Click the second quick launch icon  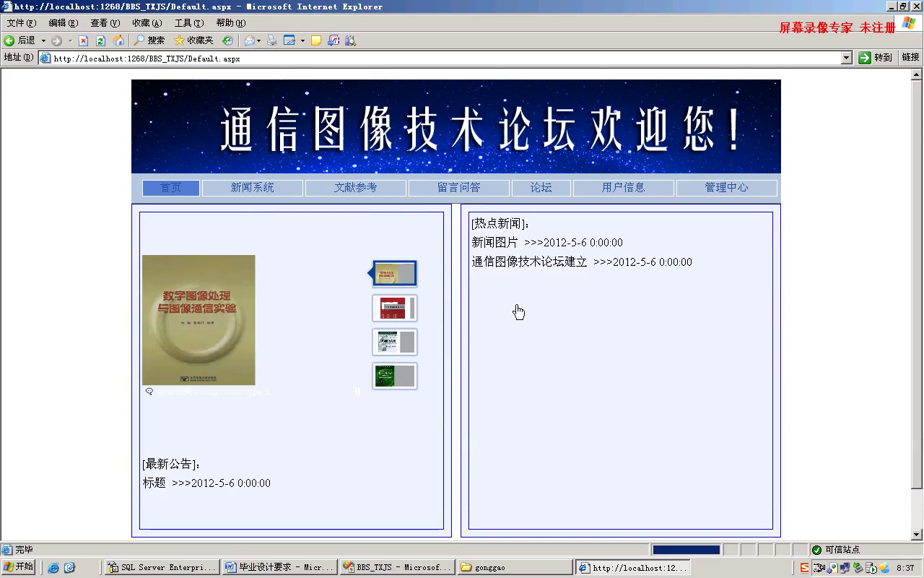click(x=69, y=568)
